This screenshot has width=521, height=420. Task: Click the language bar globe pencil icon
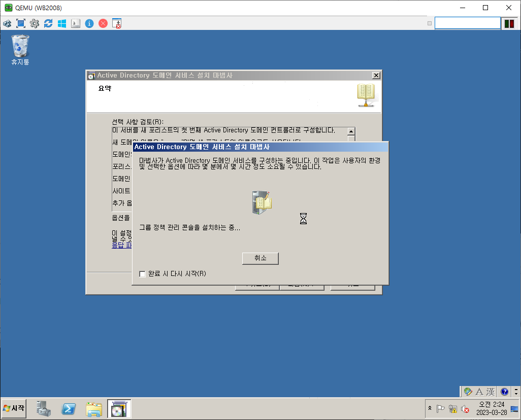468,392
